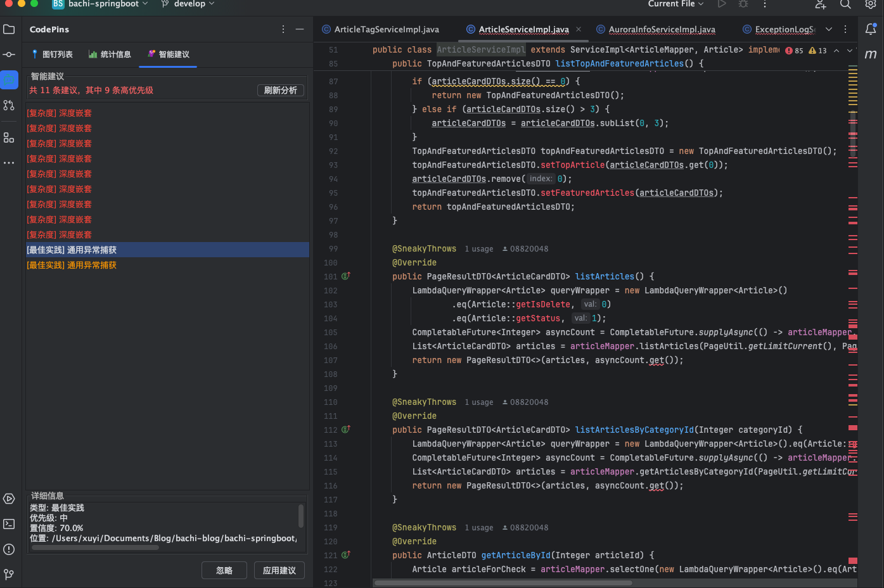
Task: Open the ExceptionLogS editor tab
Action: point(779,29)
